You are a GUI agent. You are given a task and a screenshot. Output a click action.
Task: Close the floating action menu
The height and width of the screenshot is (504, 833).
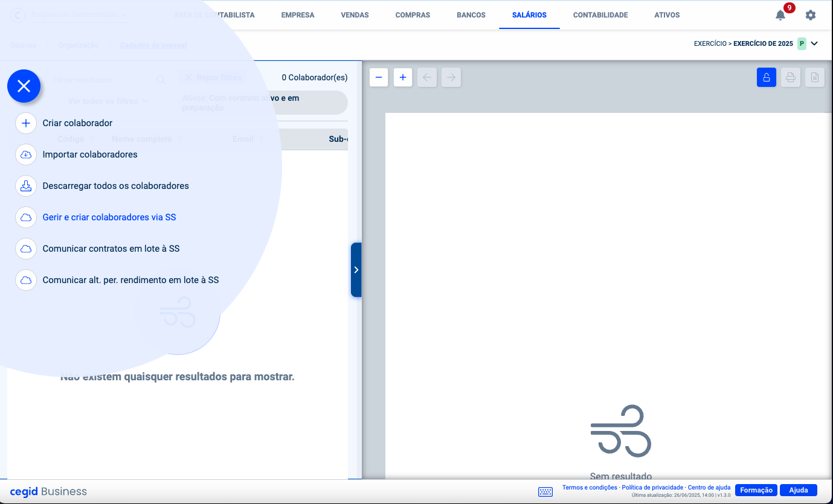24,86
